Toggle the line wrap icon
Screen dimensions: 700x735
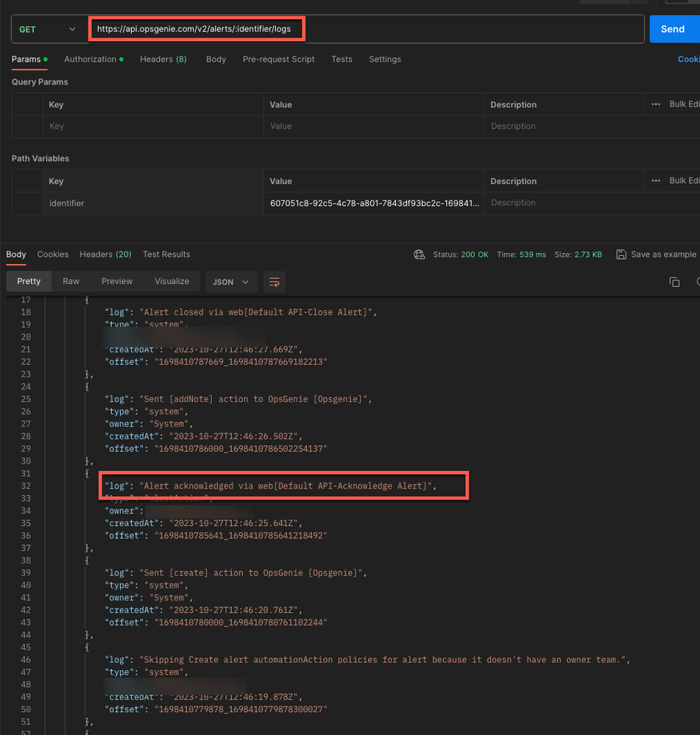275,282
